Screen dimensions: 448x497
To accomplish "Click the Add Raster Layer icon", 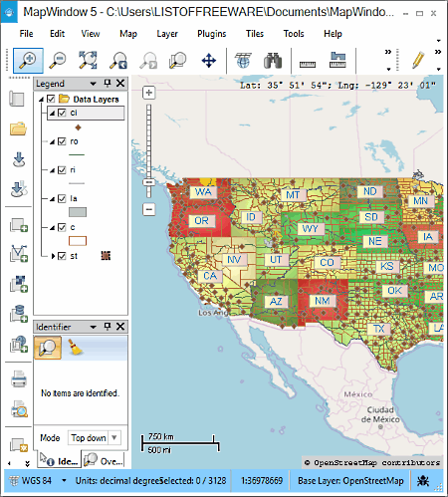I will pyautogui.click(x=19, y=284).
